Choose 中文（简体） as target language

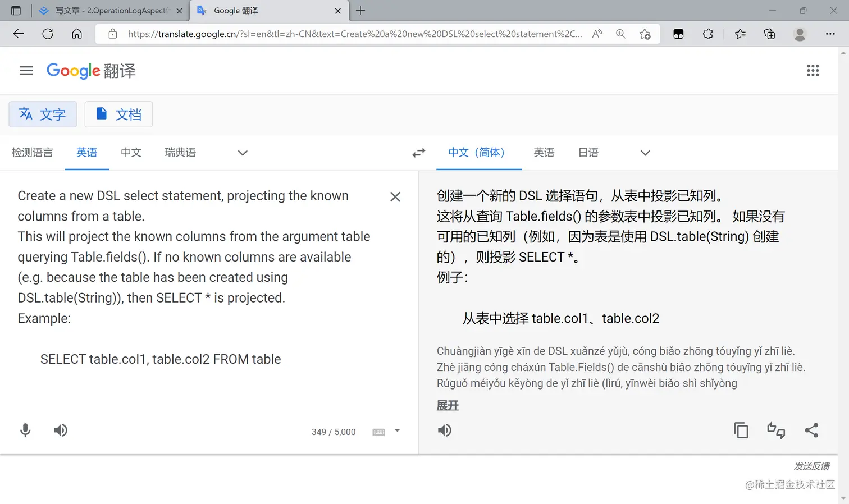coord(479,153)
